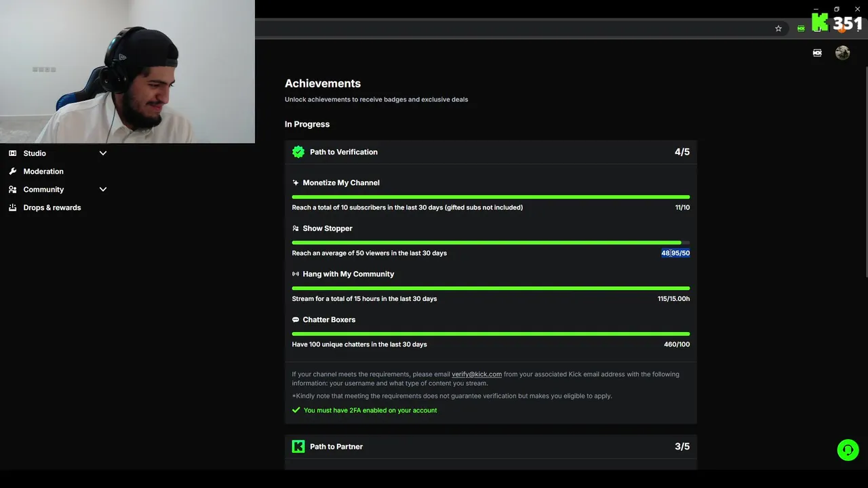Expand the Community menu chevron
The image size is (868, 488).
[103, 190]
